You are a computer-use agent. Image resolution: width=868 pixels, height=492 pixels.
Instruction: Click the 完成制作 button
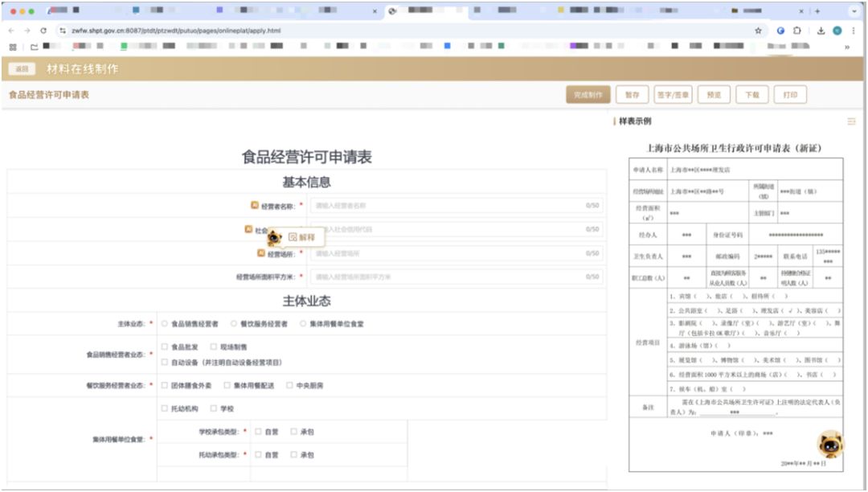(x=588, y=95)
